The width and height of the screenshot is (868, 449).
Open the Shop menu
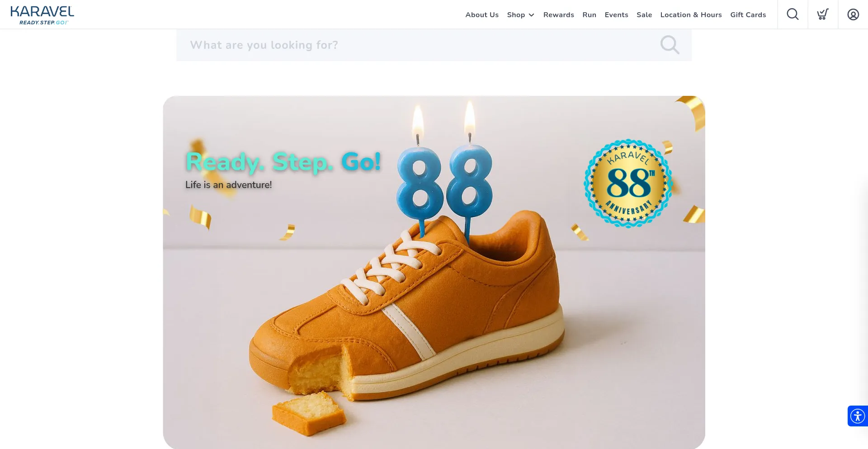(516, 15)
